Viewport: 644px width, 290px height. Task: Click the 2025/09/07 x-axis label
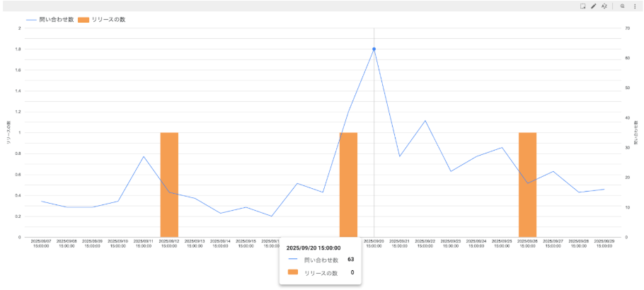coord(42,243)
